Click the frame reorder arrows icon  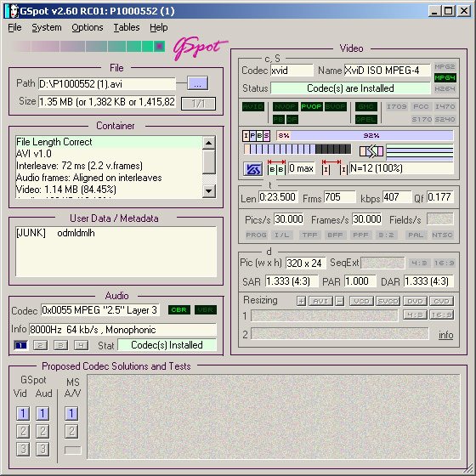coord(371,151)
